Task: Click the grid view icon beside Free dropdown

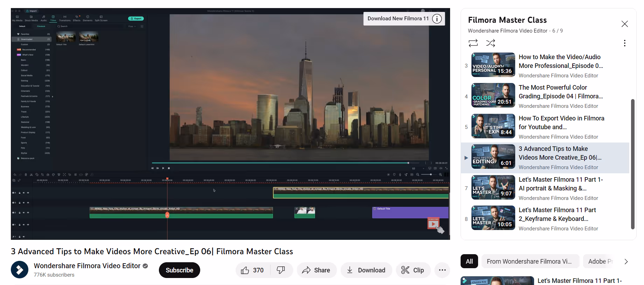Action: tap(142, 26)
